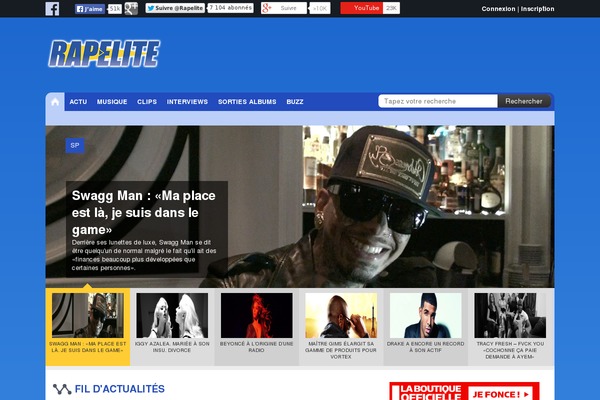Open the CLIPS menu
The height and width of the screenshot is (400, 600).
coord(147,102)
